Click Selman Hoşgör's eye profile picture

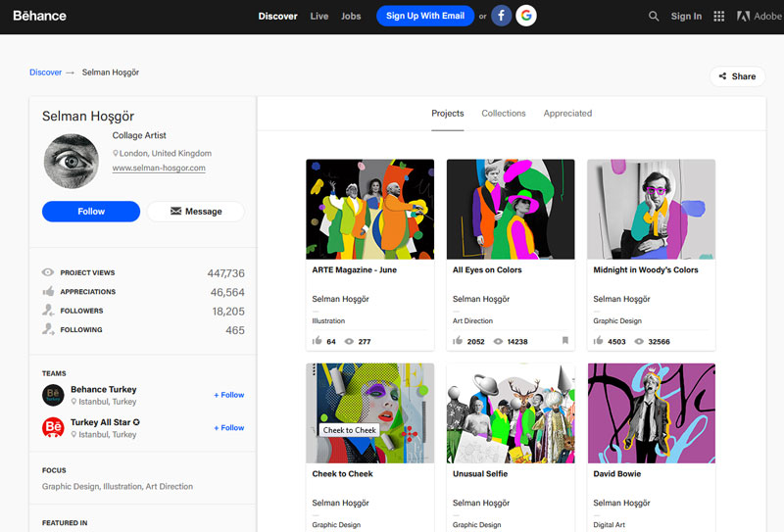(71, 161)
